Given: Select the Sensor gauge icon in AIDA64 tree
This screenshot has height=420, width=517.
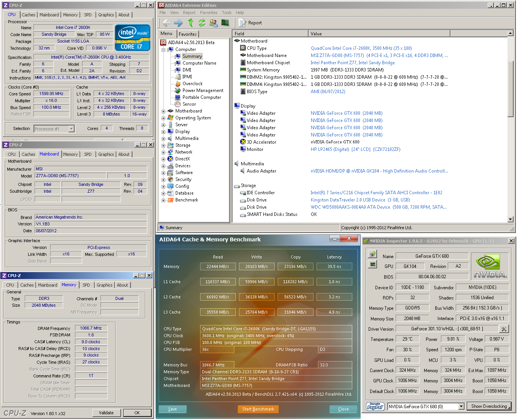Looking at the screenshot, I should (x=178, y=104).
